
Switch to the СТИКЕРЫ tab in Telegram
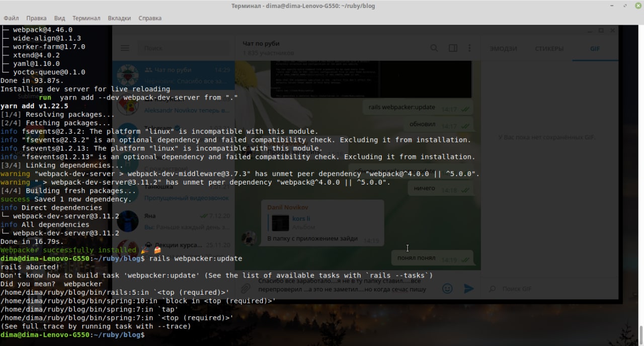549,49
